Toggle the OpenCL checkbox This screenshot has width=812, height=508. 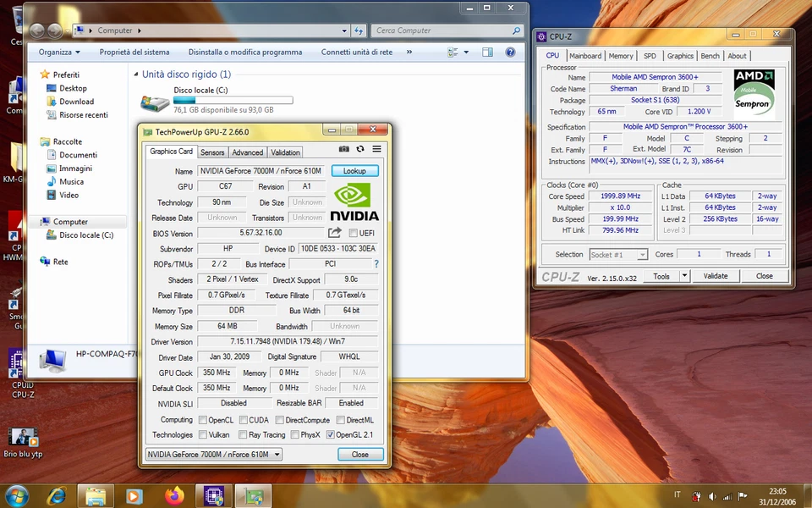pos(203,420)
